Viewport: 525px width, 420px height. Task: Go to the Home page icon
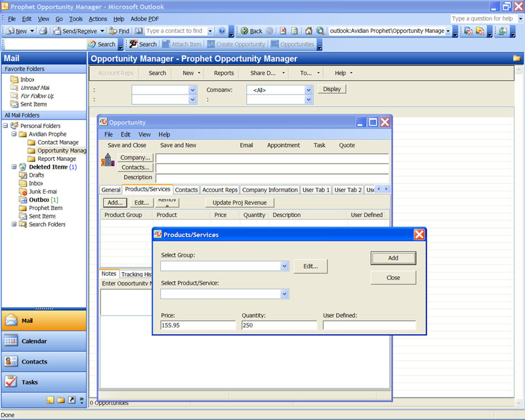pos(308,31)
